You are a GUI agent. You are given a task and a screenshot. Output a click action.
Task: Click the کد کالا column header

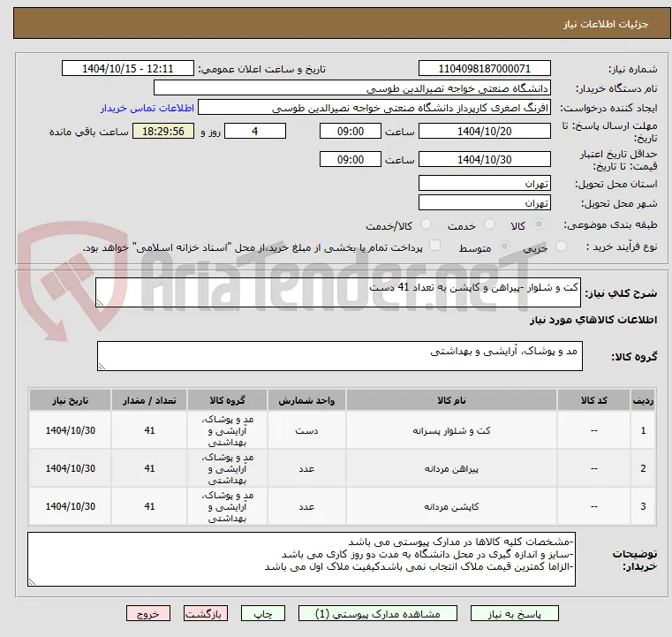[x=593, y=400]
